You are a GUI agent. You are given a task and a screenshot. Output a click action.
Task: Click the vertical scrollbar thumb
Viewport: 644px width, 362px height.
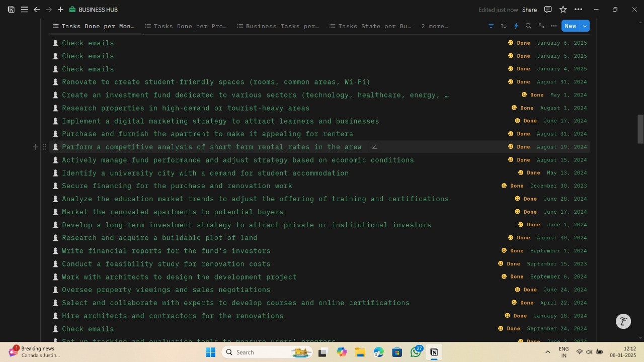pos(640,129)
